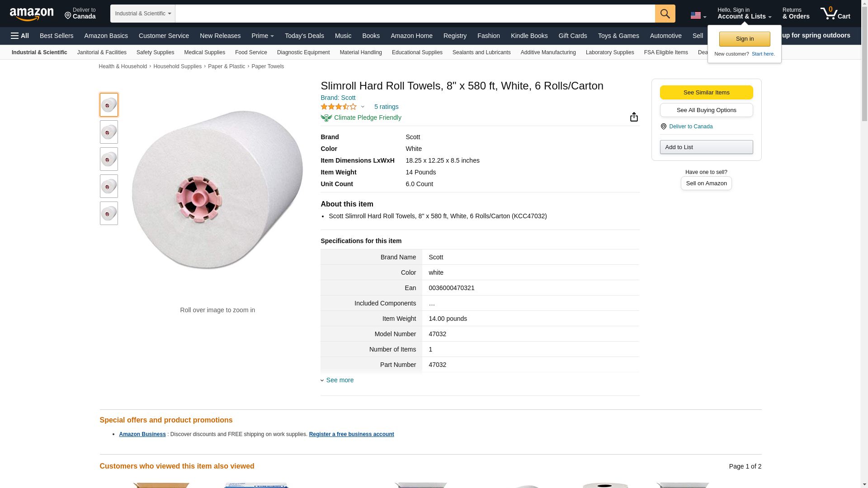Select the second product thumbnail image
This screenshot has width=868, height=488.
pyautogui.click(x=109, y=132)
